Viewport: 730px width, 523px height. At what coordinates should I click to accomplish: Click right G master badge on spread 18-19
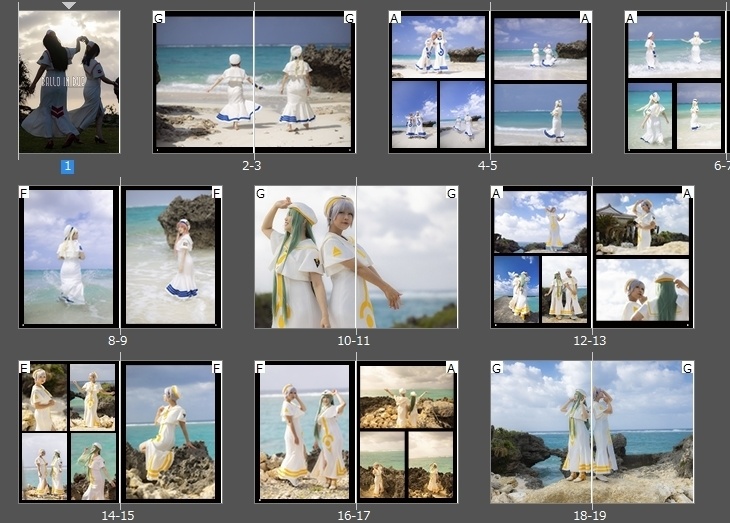tap(687, 368)
